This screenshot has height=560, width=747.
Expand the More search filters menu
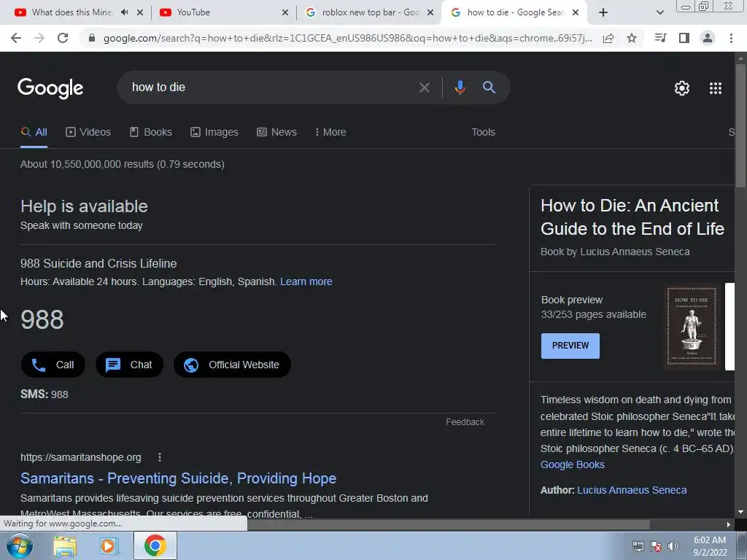click(330, 132)
